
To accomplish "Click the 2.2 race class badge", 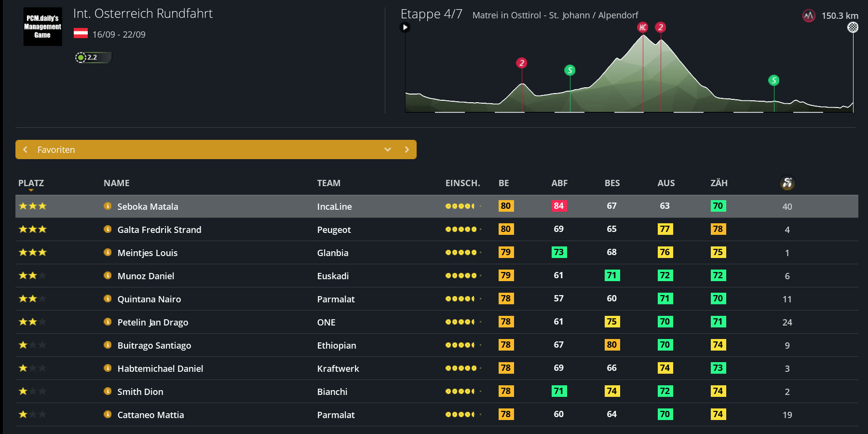I will tap(93, 57).
